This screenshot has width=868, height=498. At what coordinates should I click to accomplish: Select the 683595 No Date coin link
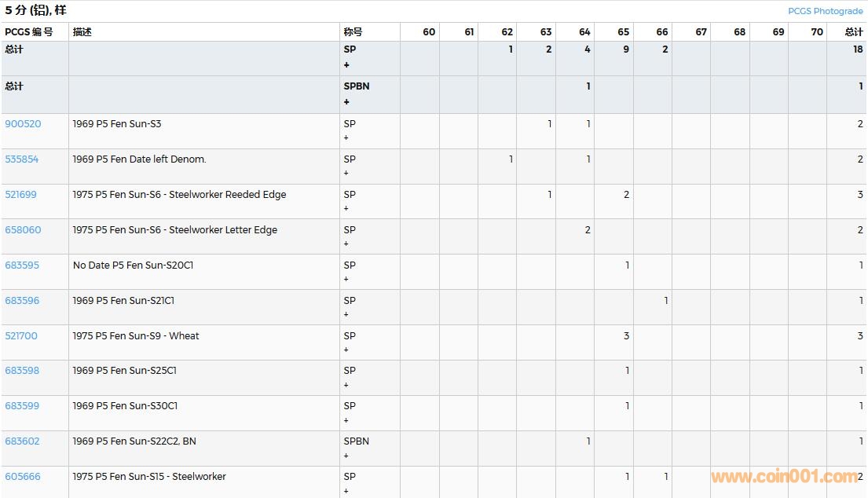coord(22,265)
